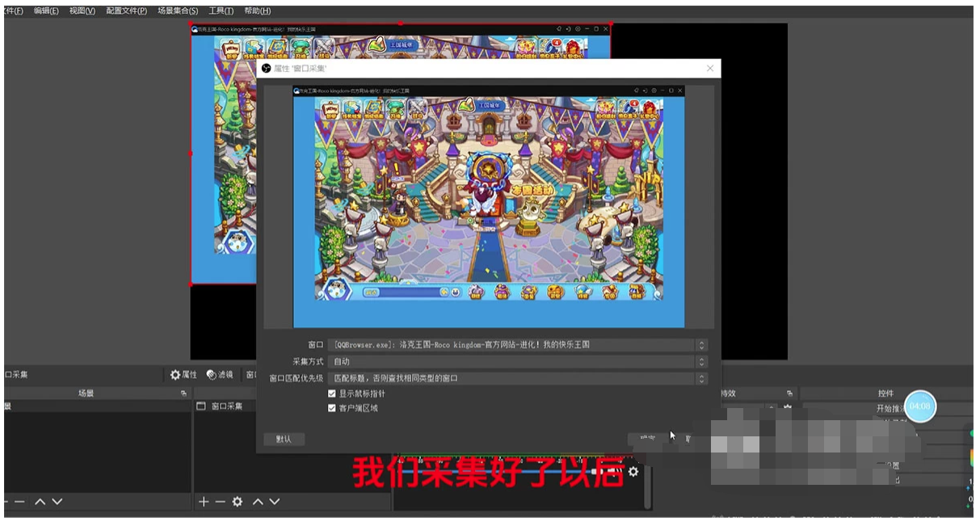This screenshot has width=980, height=522.
Task: Click the audio mixer vertical scrollbar
Action: (647, 486)
